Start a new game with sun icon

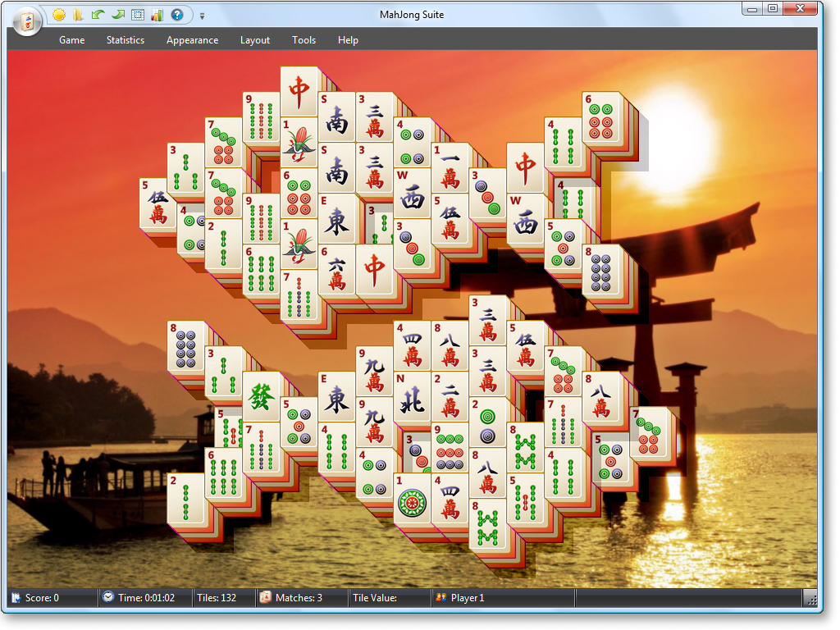pos(59,15)
